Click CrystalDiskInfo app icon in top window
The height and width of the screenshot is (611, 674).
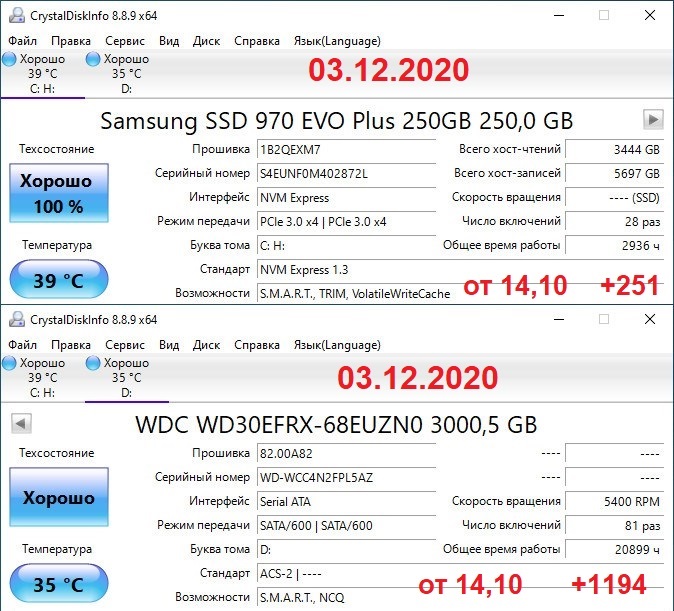(x=17, y=15)
